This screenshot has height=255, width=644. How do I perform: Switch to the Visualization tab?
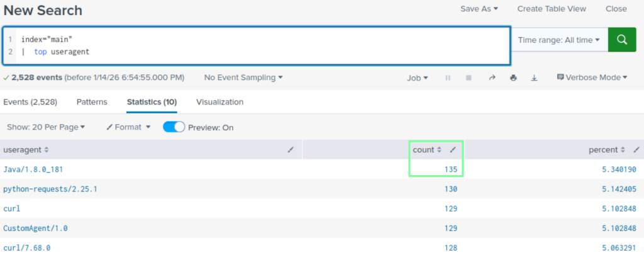(x=219, y=102)
